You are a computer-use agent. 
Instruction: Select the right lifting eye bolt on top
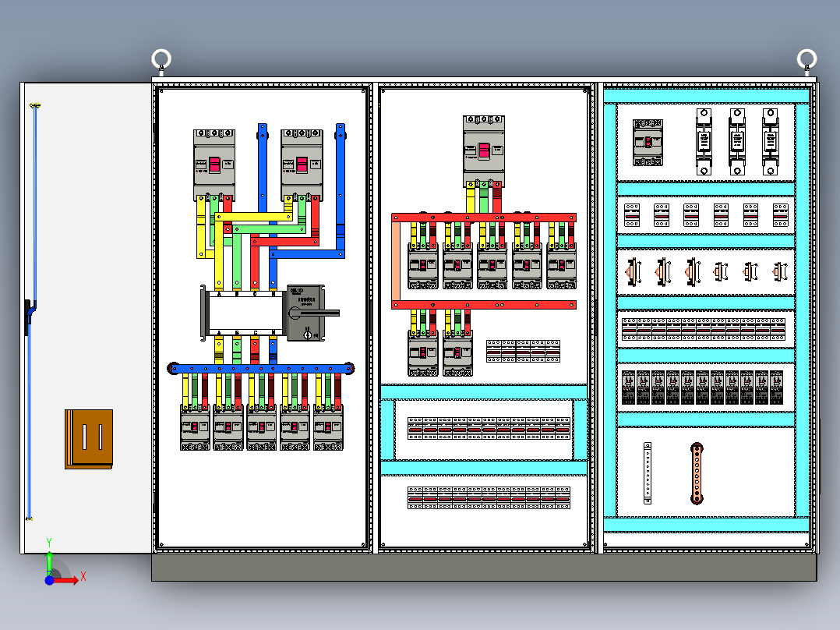click(x=806, y=59)
